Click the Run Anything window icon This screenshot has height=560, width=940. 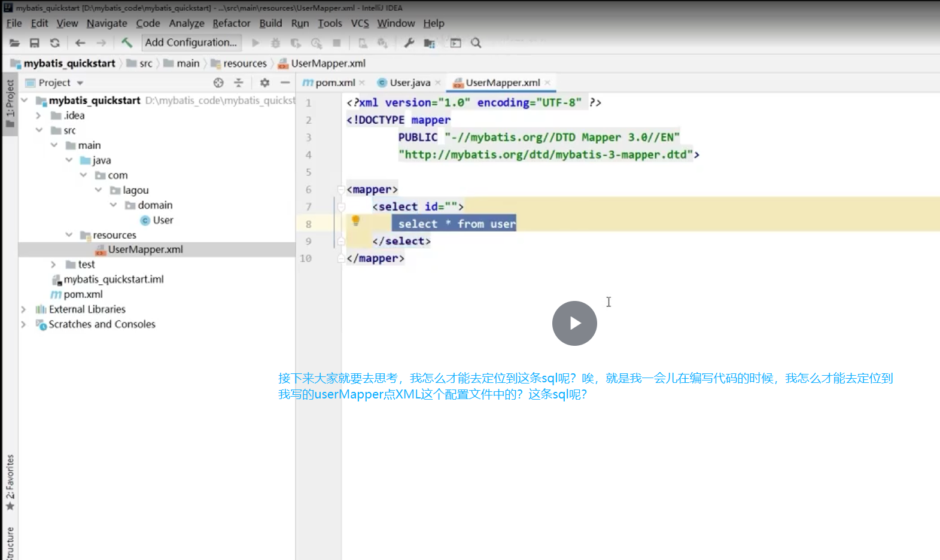pos(455,43)
